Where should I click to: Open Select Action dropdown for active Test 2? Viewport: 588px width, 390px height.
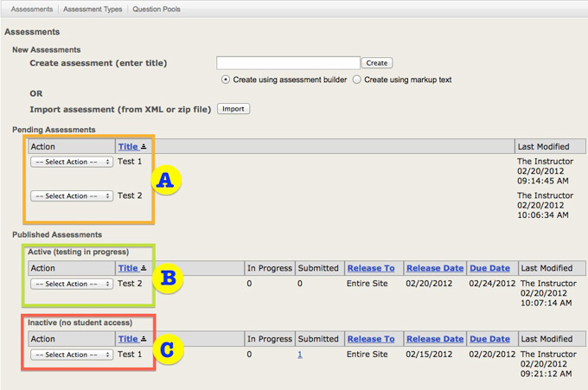pos(72,284)
